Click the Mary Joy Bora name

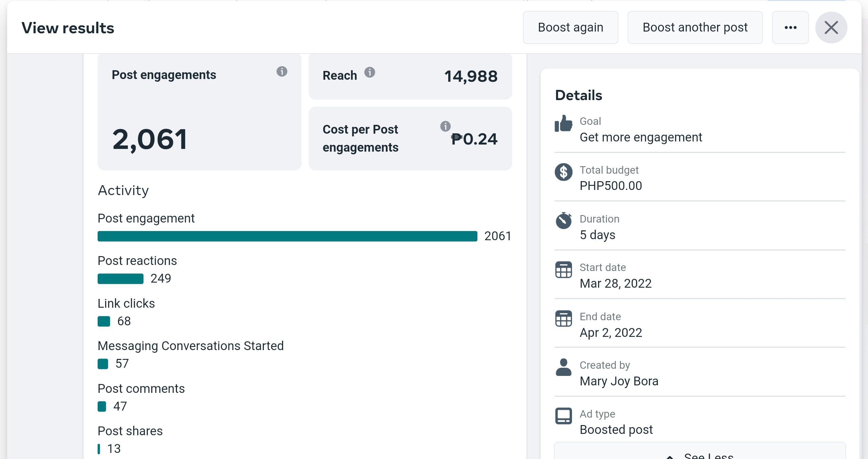coord(619,381)
